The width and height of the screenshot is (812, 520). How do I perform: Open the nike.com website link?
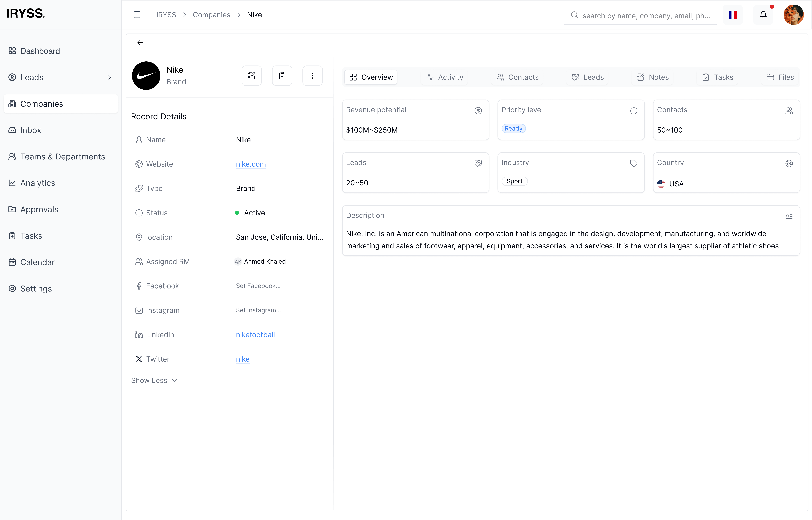click(251, 164)
